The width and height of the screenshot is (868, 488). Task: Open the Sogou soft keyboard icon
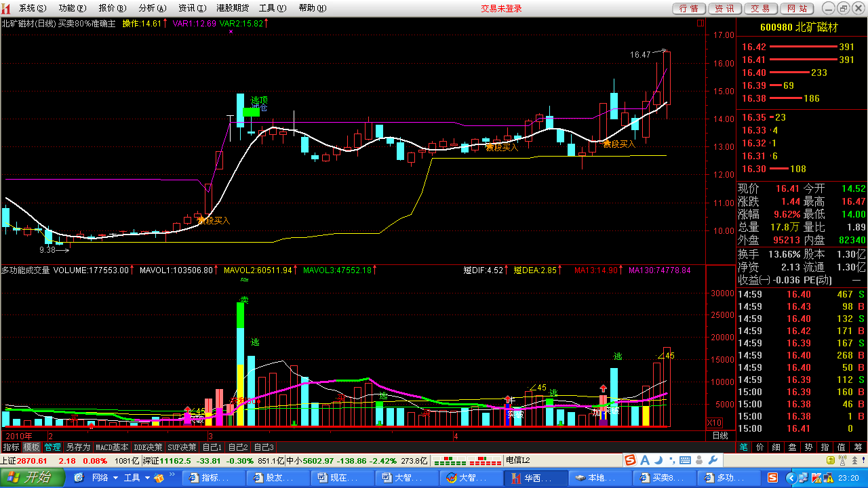(686, 461)
